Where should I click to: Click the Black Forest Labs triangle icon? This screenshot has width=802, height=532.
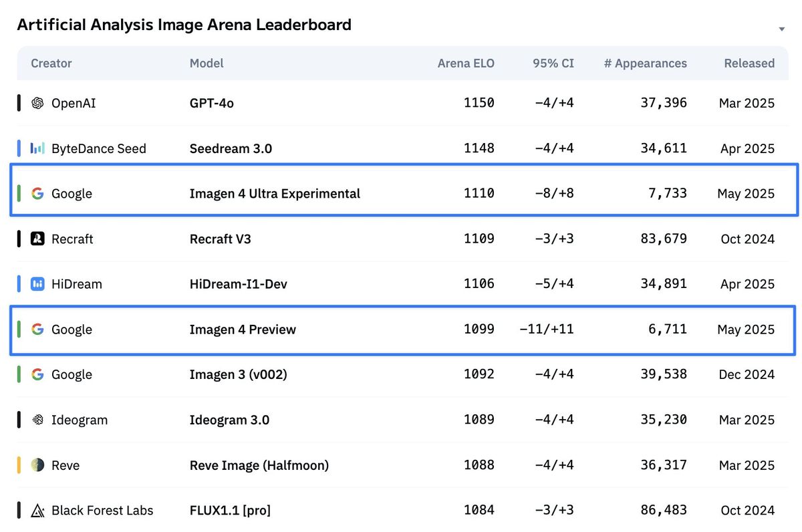tap(37, 510)
